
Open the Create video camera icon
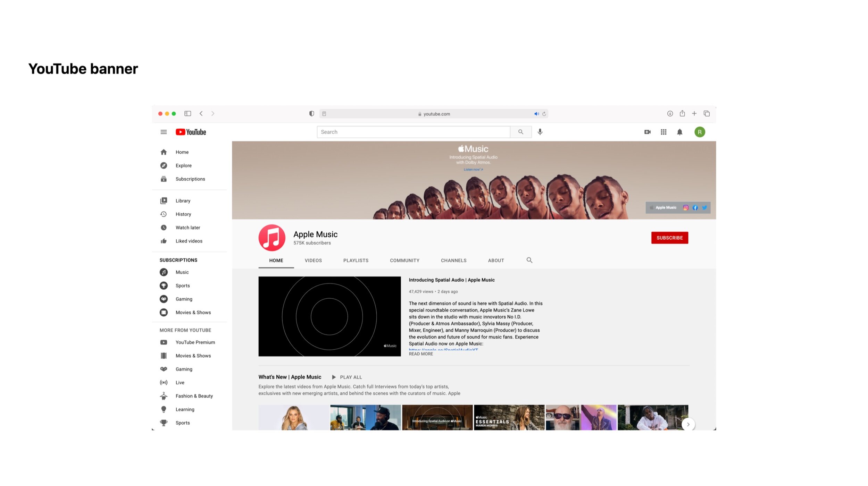click(647, 132)
